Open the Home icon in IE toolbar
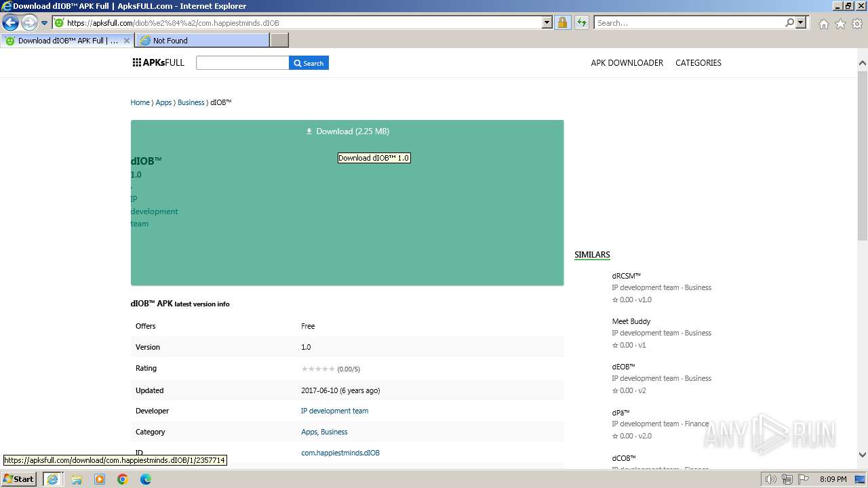 click(823, 24)
